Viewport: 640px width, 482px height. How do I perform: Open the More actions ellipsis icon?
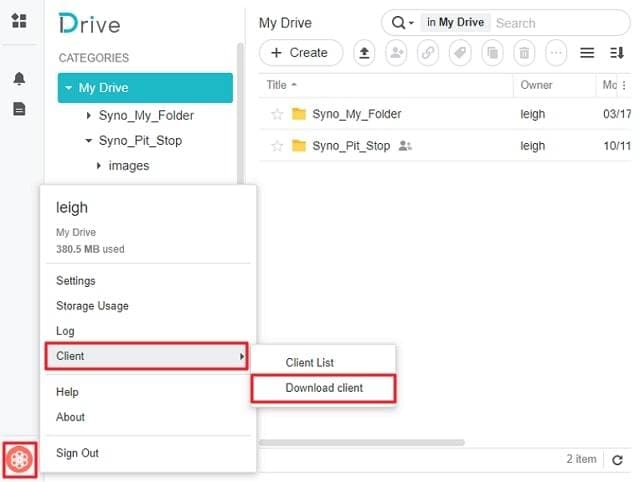coord(556,53)
